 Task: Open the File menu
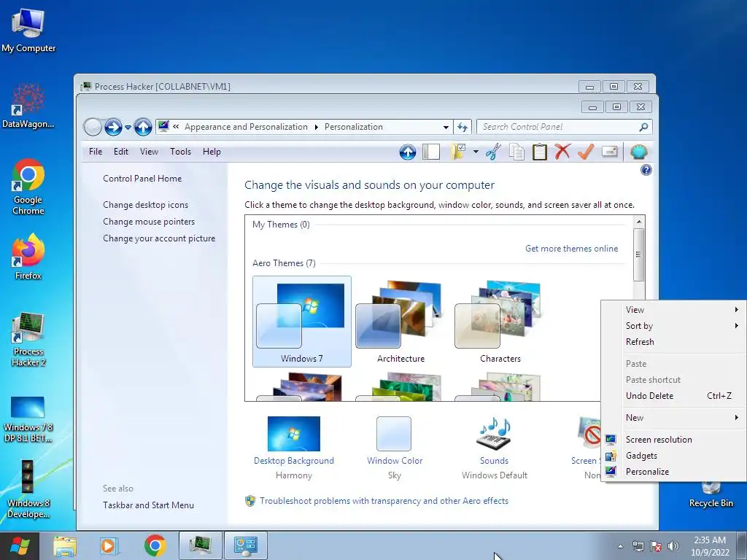tap(96, 152)
